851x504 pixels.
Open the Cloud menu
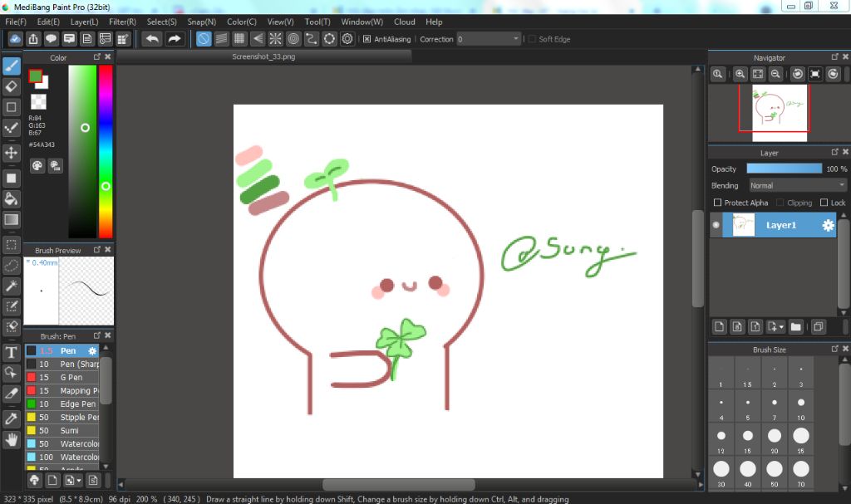[x=405, y=22]
